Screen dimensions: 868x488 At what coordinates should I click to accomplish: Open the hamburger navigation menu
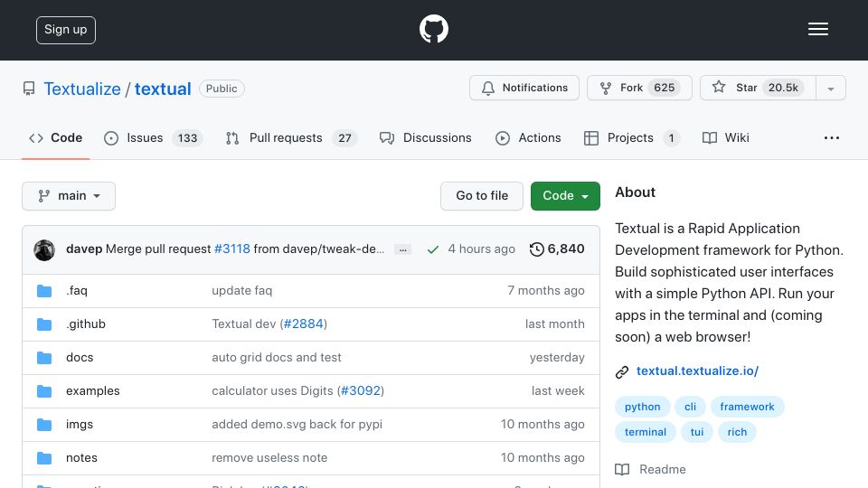coord(817,29)
